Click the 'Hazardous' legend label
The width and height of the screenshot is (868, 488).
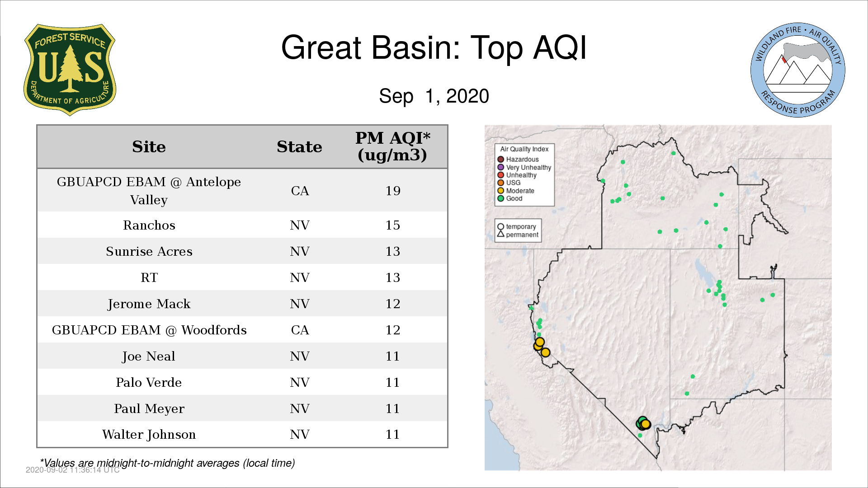(x=522, y=160)
